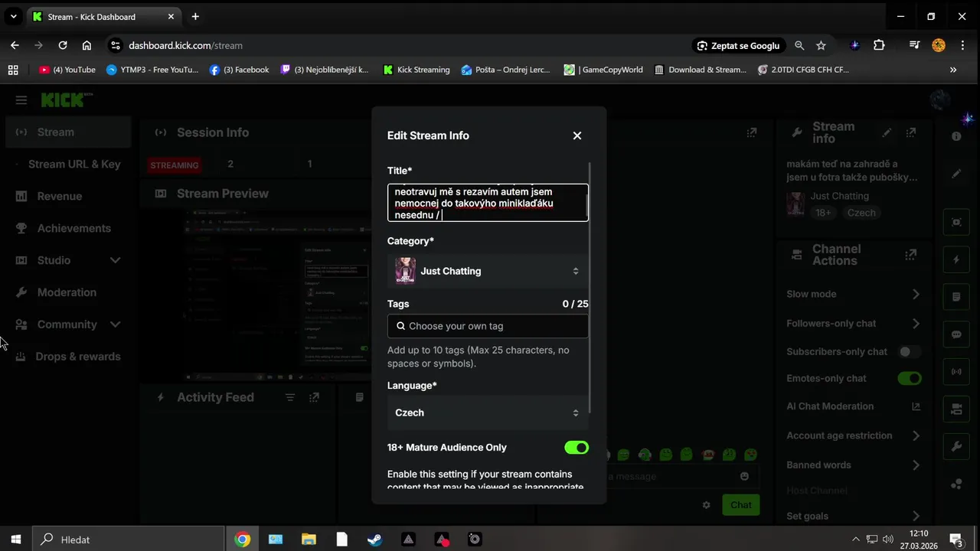Open Set goals settings chevron
Image resolution: width=980 pixels, height=551 pixels.
click(x=916, y=516)
